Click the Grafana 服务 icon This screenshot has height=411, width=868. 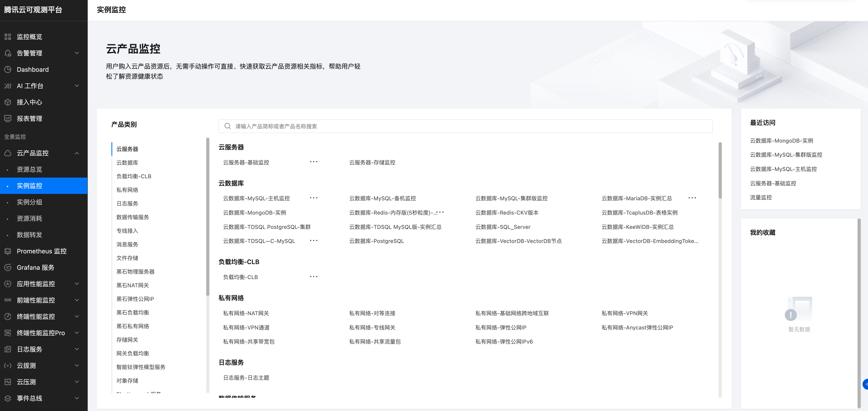click(8, 268)
